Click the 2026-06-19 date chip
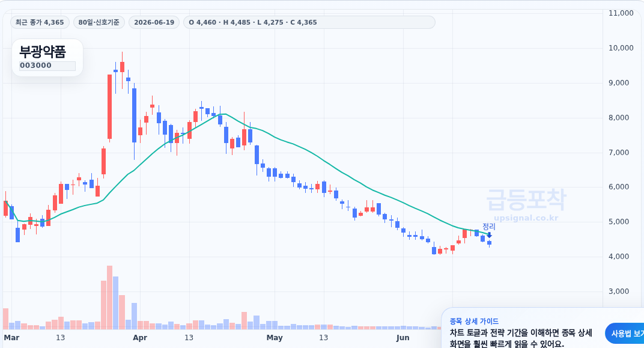Image resolution: width=644 pixels, height=348 pixels. point(154,22)
